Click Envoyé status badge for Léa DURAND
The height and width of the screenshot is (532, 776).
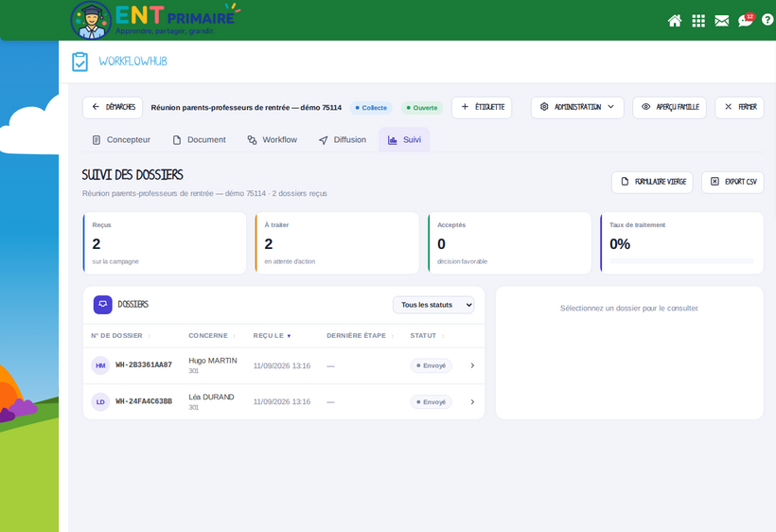[x=431, y=402]
